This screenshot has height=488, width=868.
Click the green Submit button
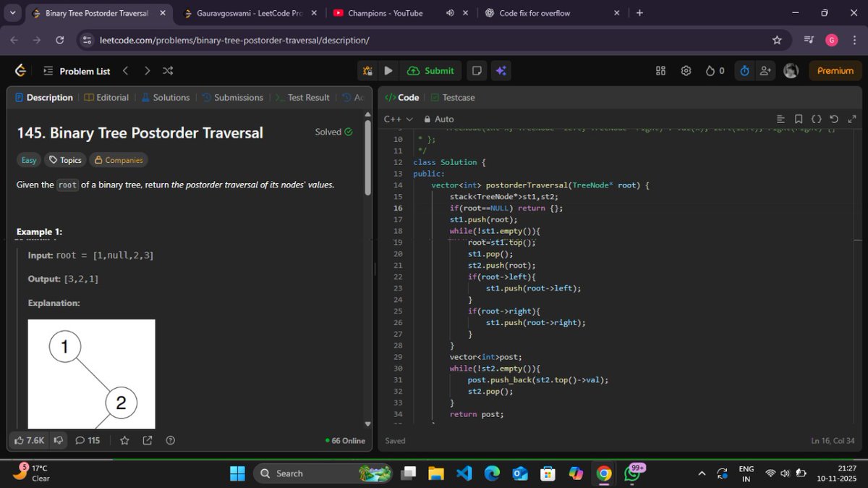pyautogui.click(x=430, y=70)
